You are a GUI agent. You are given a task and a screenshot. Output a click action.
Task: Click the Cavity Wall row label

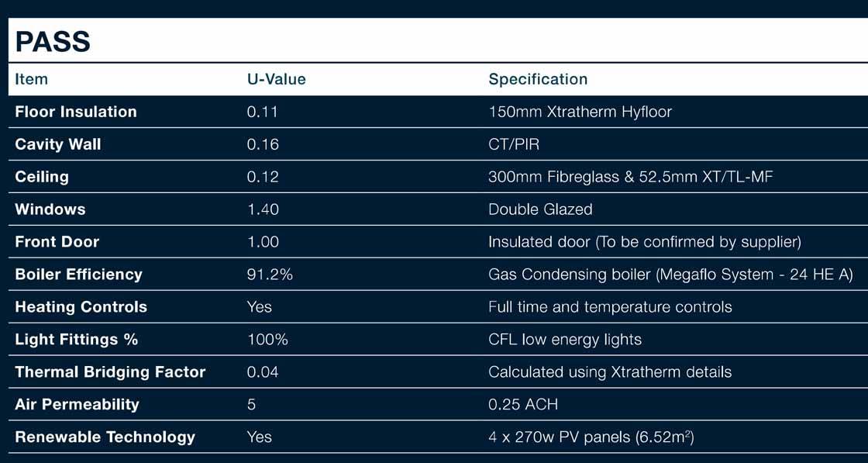[x=58, y=144]
